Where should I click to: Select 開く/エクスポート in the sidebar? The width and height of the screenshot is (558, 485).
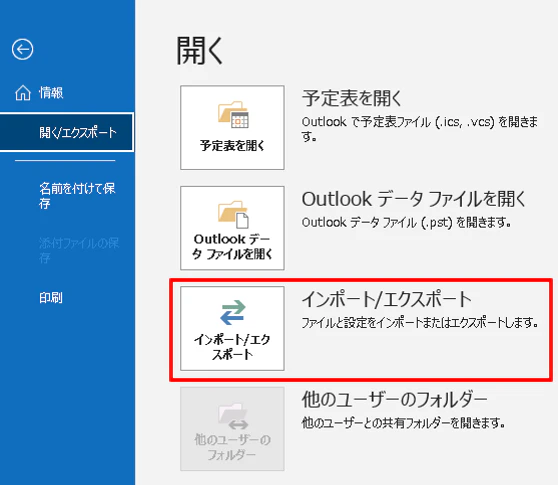pos(67,132)
